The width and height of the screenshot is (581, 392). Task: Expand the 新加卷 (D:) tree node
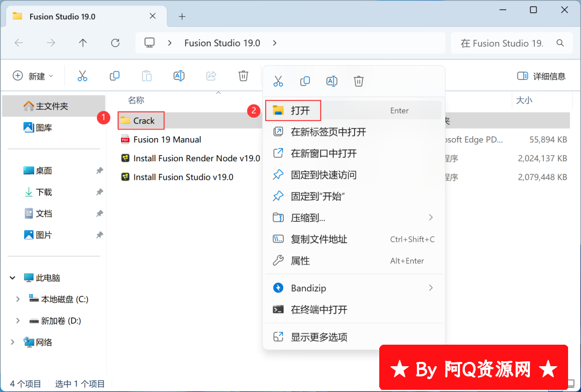click(18, 320)
